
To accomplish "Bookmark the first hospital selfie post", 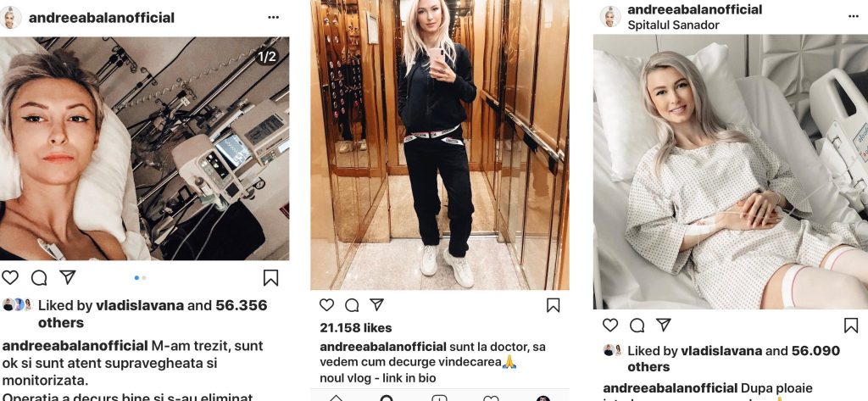I will tap(270, 277).
